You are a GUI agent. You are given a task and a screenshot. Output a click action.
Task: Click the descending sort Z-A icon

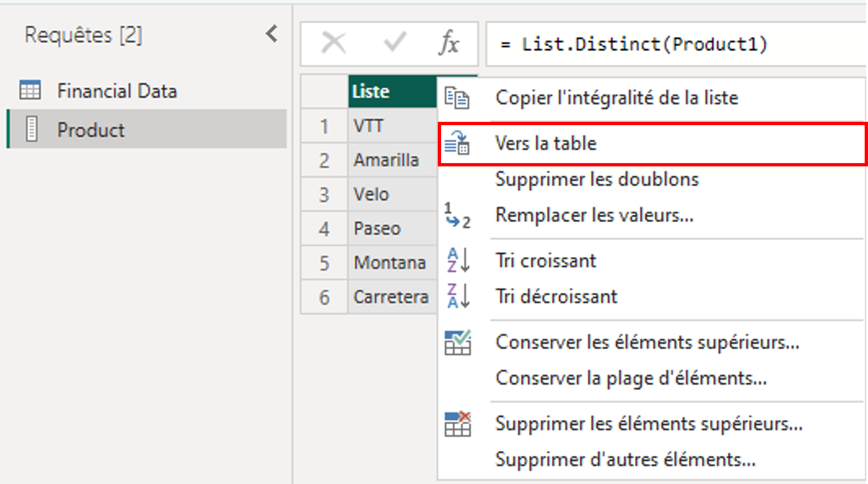tap(458, 296)
